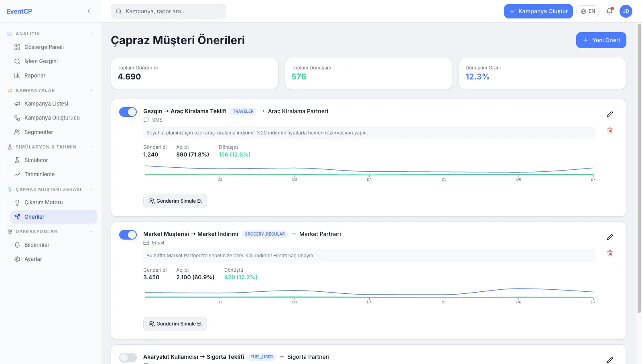Collapse the KAMPANYALAR section
Viewport: 642px width, 364px height.
91,90
